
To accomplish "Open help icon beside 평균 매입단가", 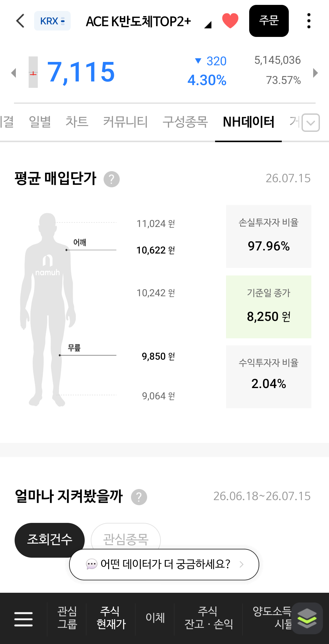I will pos(111,179).
